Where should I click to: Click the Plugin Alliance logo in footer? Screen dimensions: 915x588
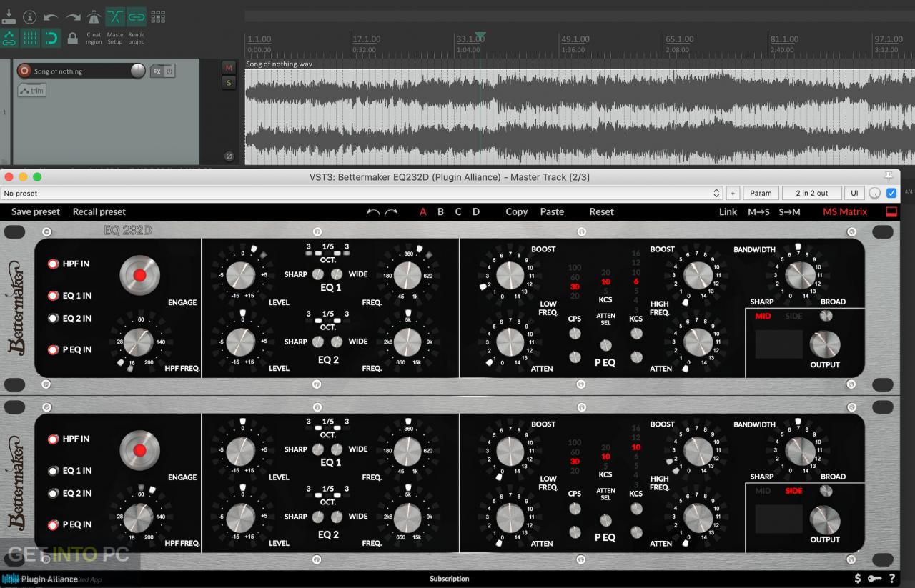40,579
